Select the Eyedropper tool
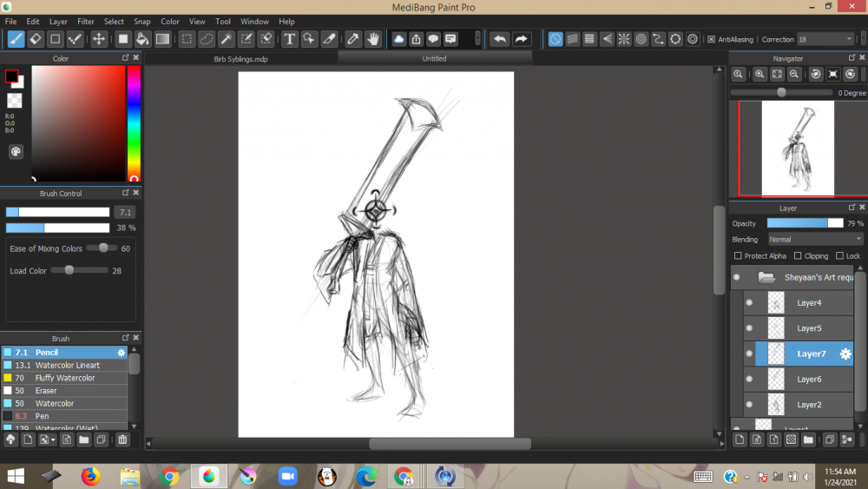 point(352,39)
